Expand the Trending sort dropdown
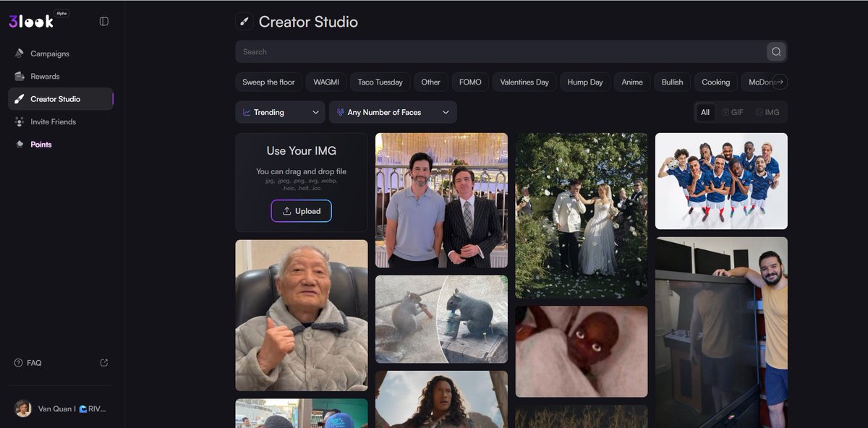 [x=281, y=112]
